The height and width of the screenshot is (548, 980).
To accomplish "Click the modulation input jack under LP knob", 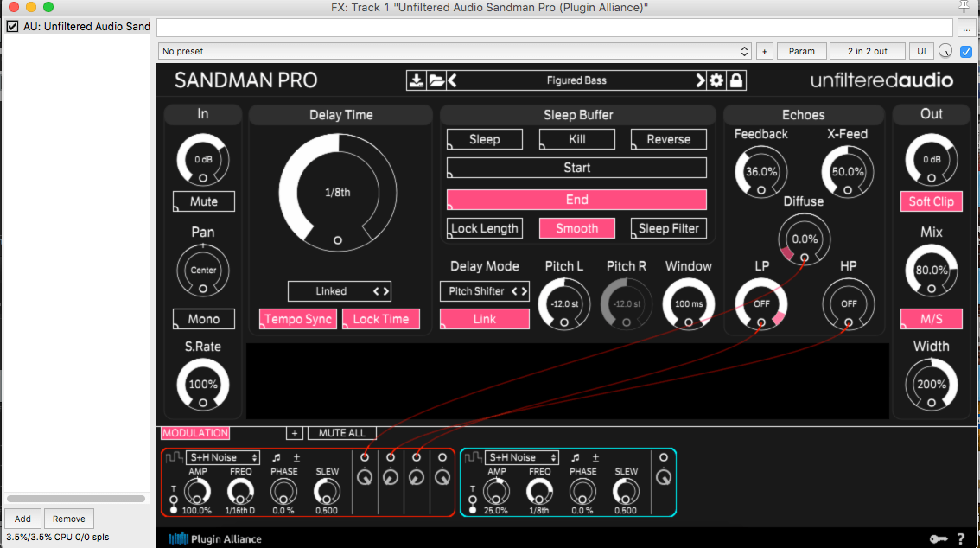I will point(761,322).
